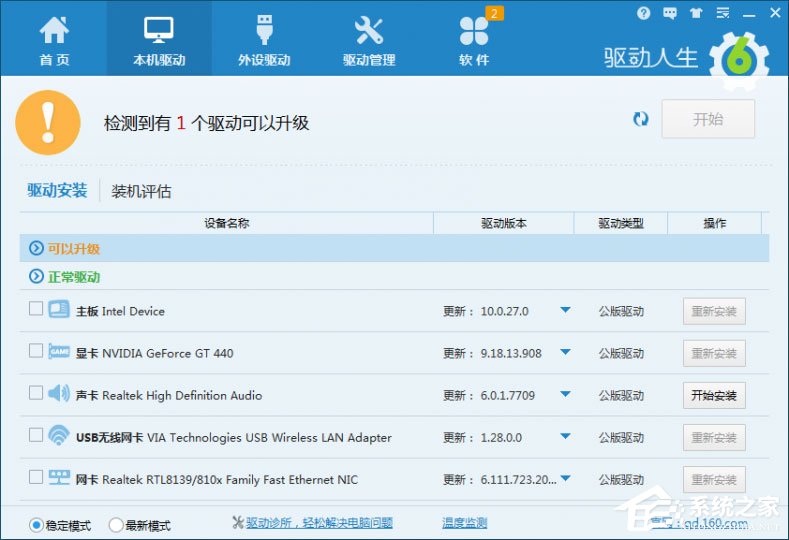Click 声卡 Realtek High Definition Audio name
The width and height of the screenshot is (789, 540).
[169, 396]
